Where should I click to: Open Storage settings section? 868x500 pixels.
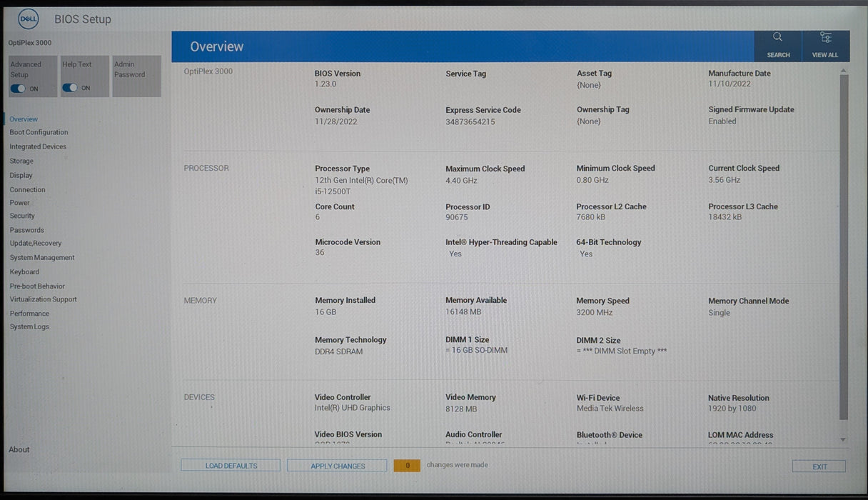(x=21, y=161)
